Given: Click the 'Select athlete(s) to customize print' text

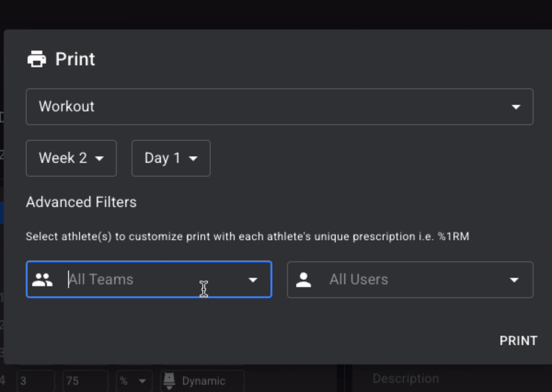Looking at the screenshot, I should pos(248,237).
